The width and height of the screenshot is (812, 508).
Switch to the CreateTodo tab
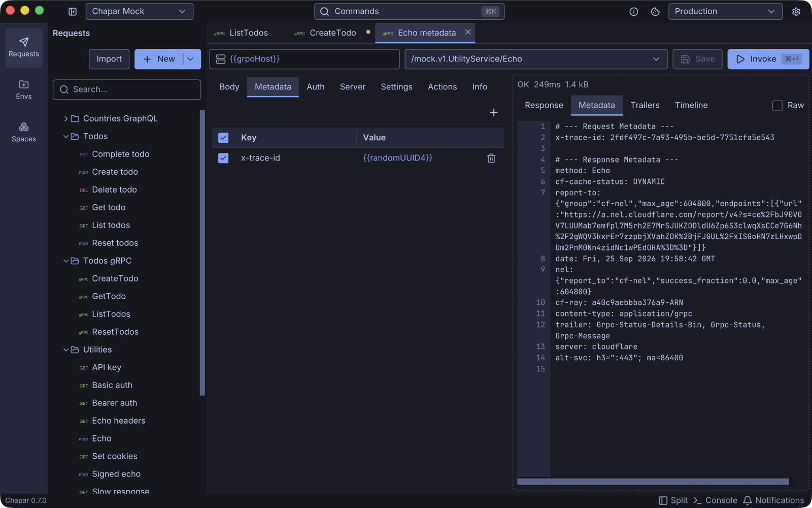(x=325, y=33)
